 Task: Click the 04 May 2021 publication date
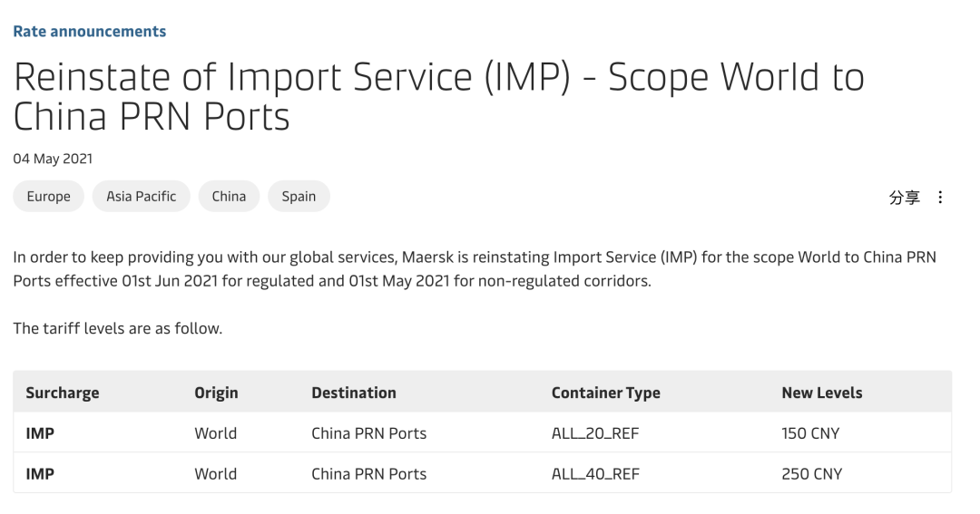pyautogui.click(x=53, y=159)
